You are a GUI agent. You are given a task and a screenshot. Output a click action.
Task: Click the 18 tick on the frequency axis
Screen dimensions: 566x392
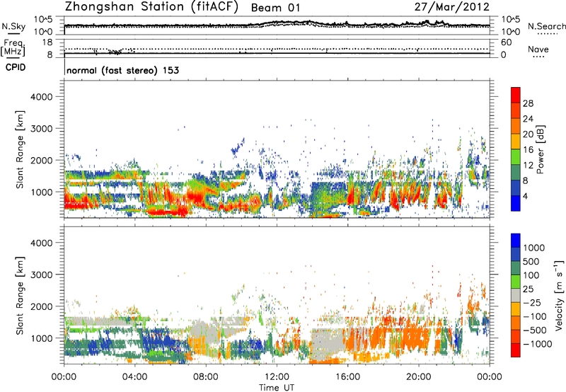click(x=47, y=42)
